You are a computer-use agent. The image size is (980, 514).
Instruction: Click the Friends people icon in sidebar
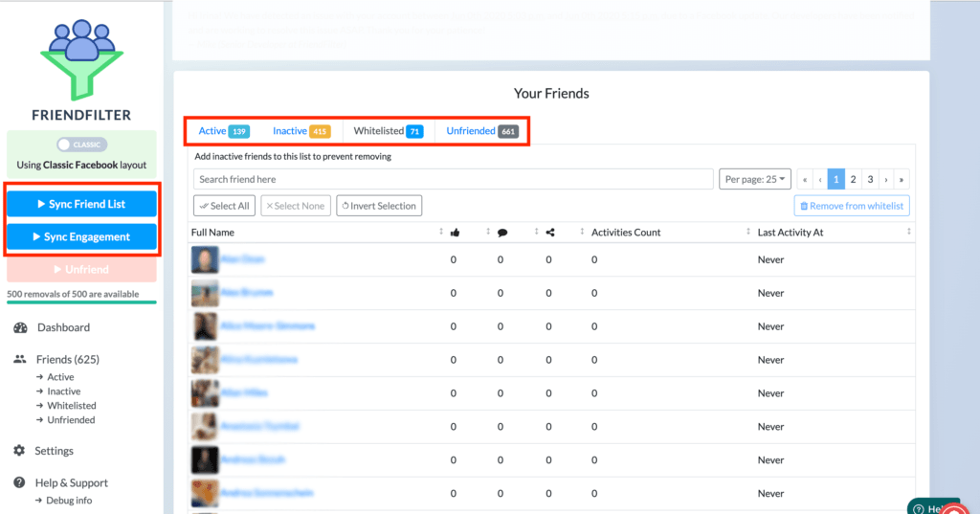(19, 360)
